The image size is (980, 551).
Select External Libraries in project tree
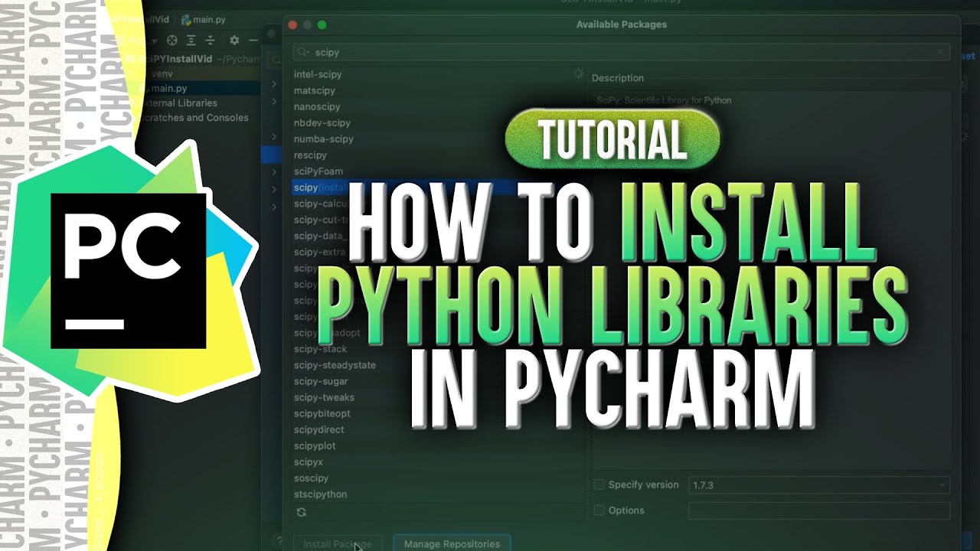[x=180, y=103]
